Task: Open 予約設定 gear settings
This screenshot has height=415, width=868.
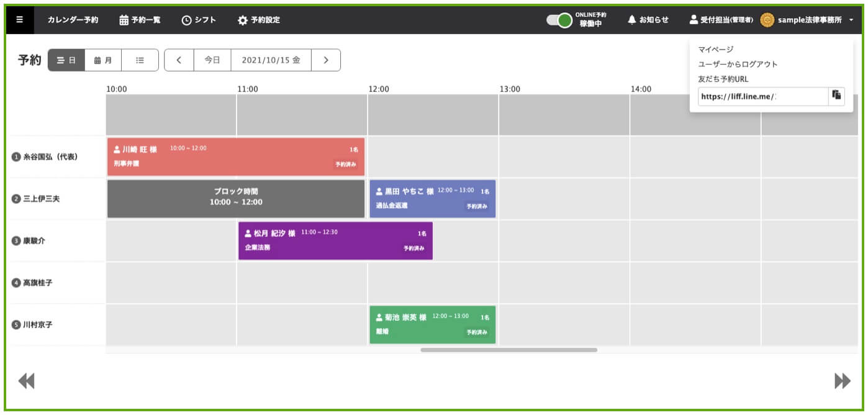Action: [x=259, y=20]
